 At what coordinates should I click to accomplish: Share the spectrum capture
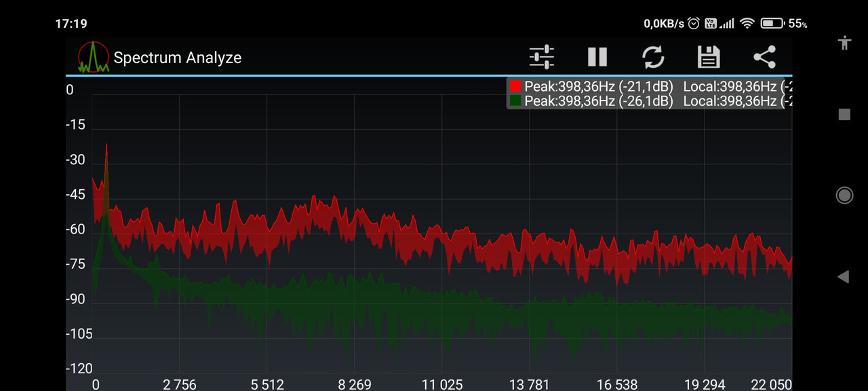click(x=764, y=56)
